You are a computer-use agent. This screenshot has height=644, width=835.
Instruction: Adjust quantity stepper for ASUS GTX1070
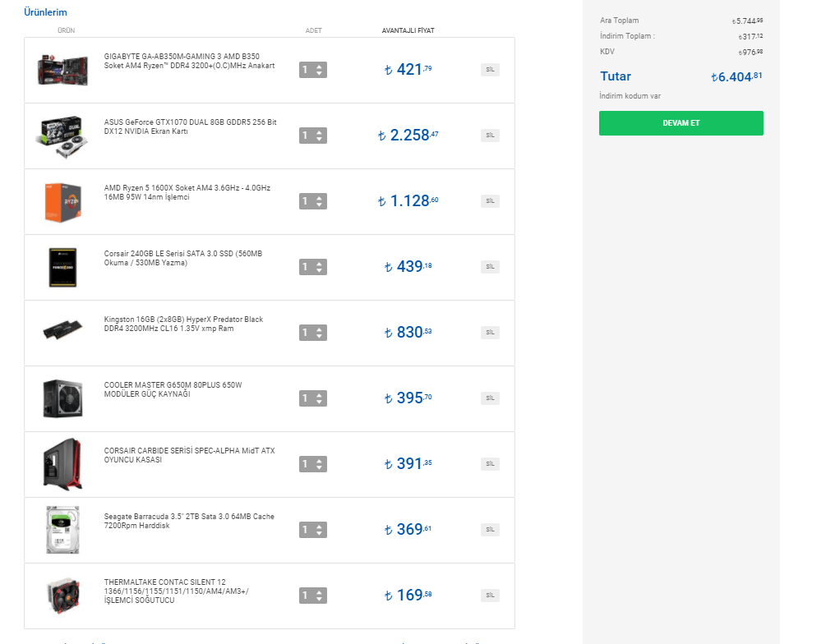point(313,136)
